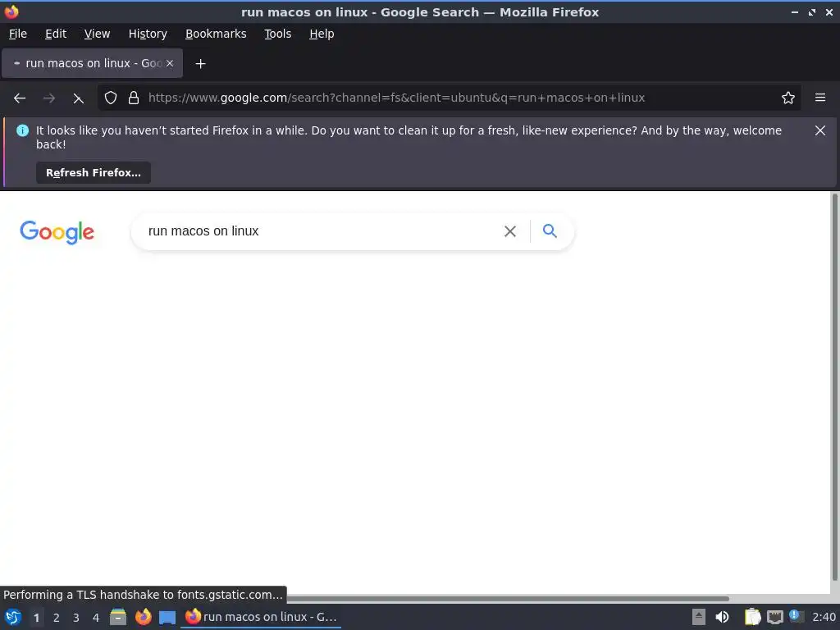The image size is (840, 630).
Task: Click the clock showing 2:40
Action: [824, 617]
